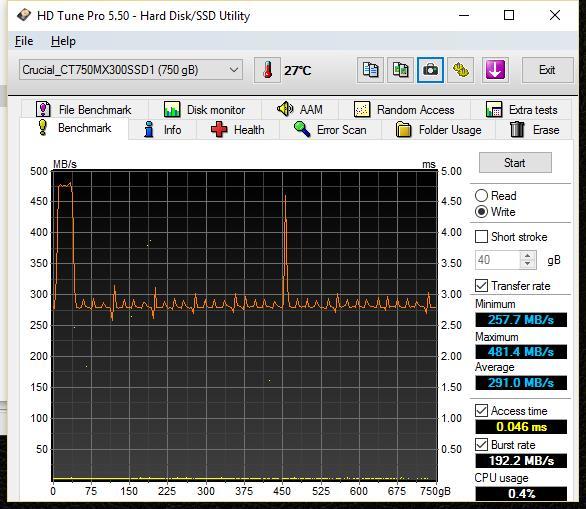Switch to the Erase tab

(x=534, y=130)
